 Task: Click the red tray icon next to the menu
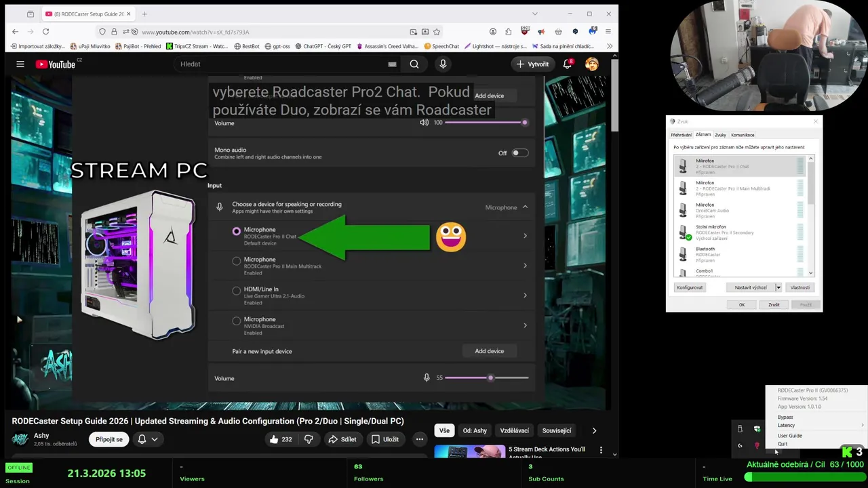point(757,445)
